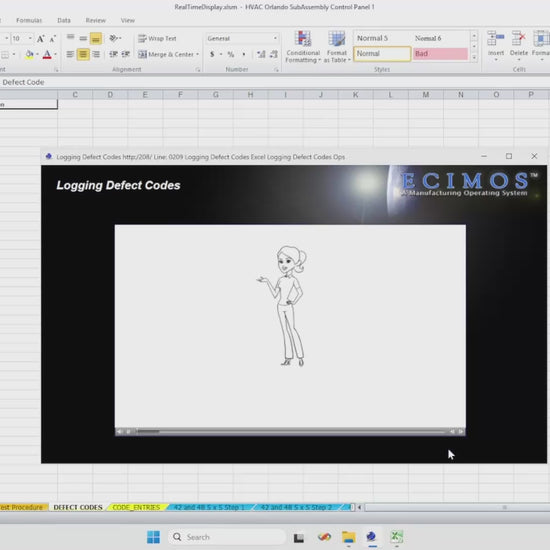Open the Merge & Center dropdown arrow
This screenshot has width=550, height=550.
[x=197, y=54]
